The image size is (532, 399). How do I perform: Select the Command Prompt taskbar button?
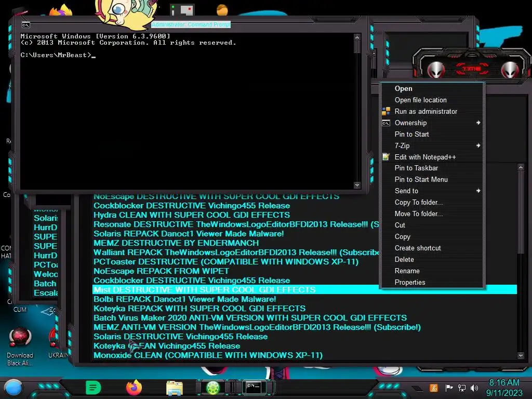254,388
